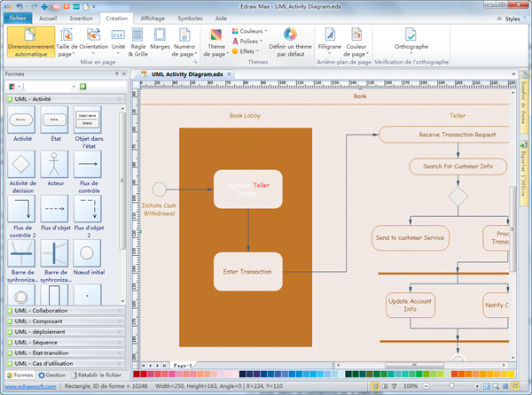Screen dimensions: 532x395
Task: Open the Couleurs theme dropdown
Action: [248, 31]
